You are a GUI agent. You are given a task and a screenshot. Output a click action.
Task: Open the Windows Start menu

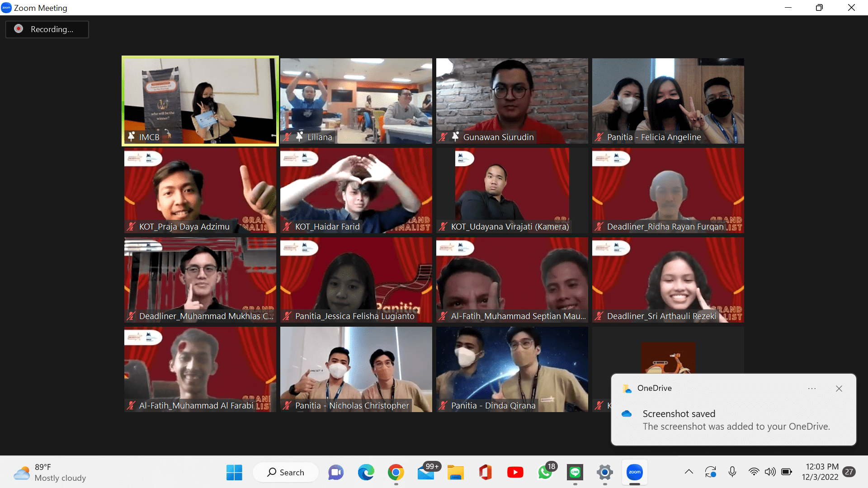click(234, 472)
